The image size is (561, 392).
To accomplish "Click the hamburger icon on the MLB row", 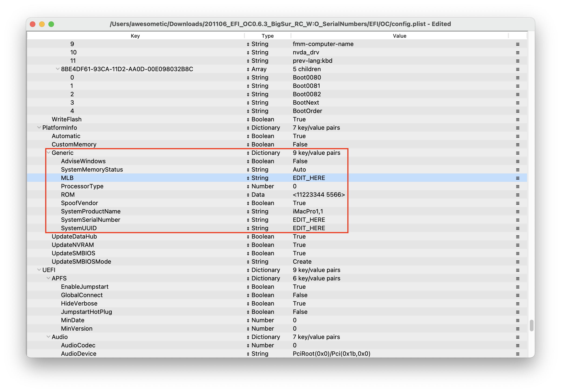I will point(517,178).
